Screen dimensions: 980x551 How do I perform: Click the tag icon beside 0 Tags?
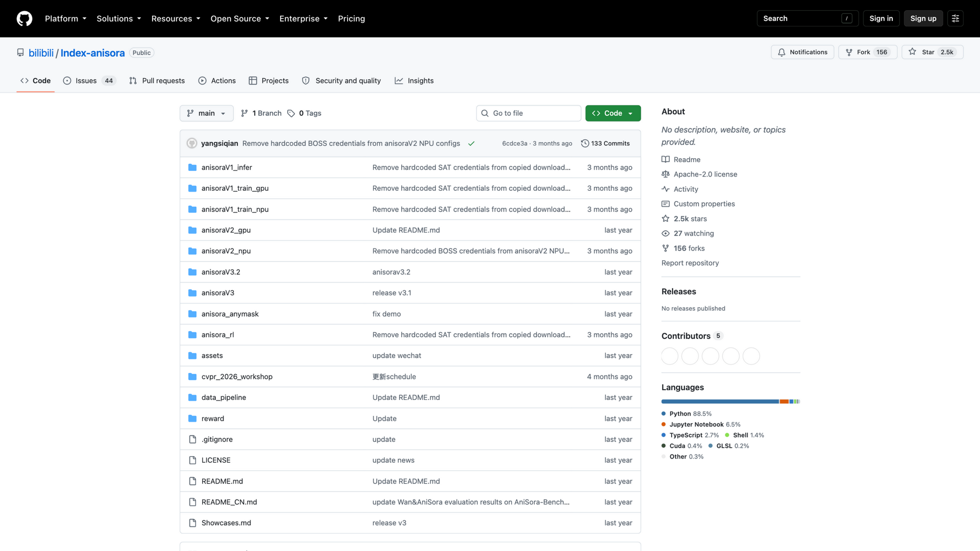pyautogui.click(x=291, y=113)
